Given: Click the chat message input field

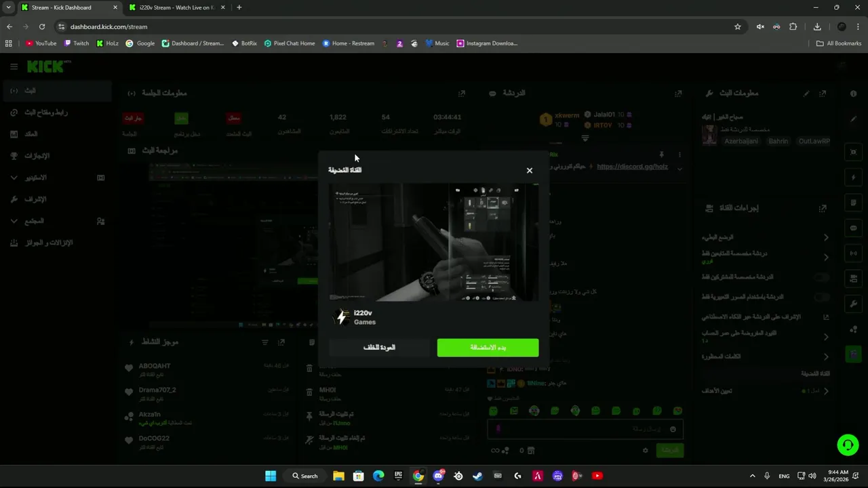Looking at the screenshot, I should 585,429.
